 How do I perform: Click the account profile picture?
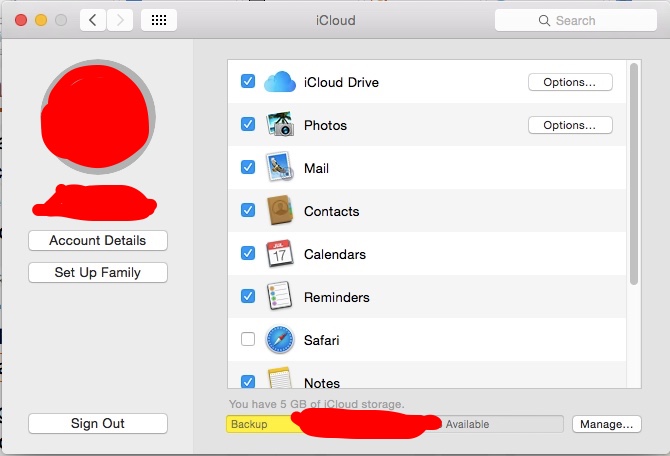[98, 117]
